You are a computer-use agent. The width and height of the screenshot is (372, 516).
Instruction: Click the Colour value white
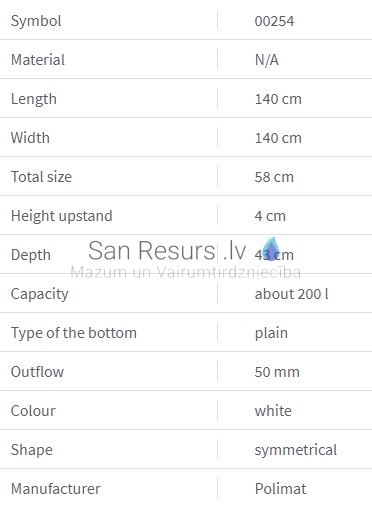tap(273, 411)
